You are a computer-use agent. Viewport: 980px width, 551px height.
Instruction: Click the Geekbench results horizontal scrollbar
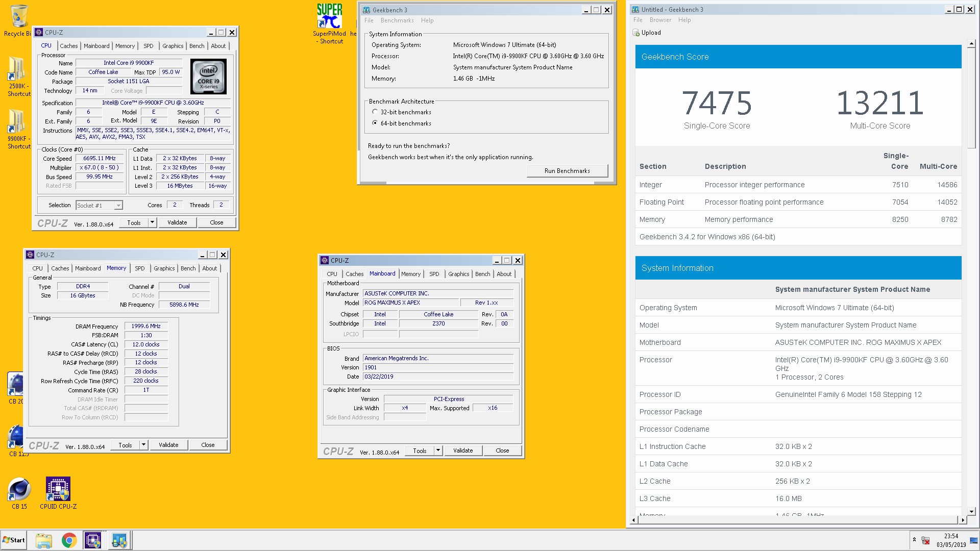point(797,520)
